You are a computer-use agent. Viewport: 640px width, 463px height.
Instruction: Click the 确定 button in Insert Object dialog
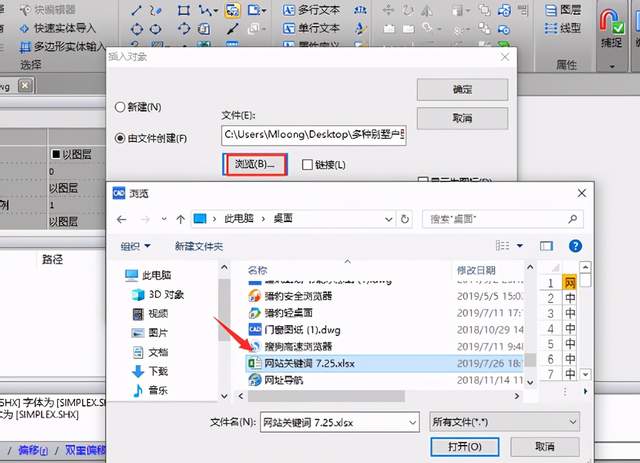point(462,90)
